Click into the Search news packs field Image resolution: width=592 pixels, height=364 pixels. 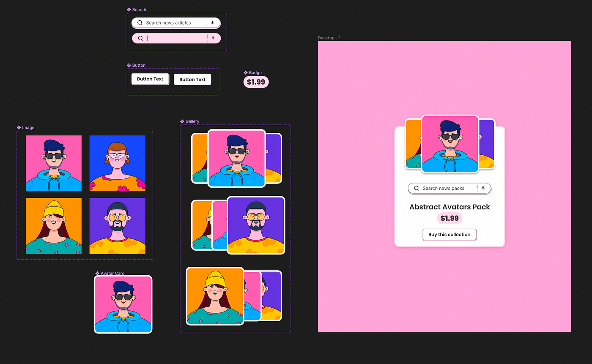tap(449, 189)
